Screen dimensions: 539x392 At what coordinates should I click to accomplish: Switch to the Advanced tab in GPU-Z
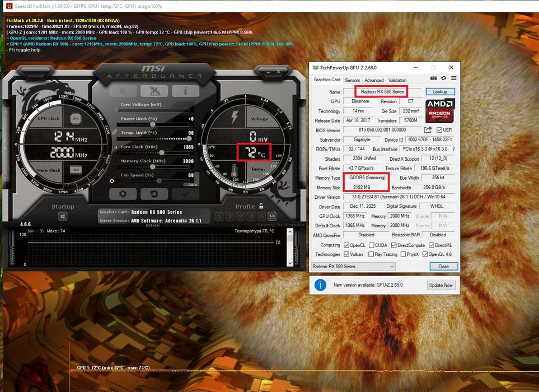point(374,80)
